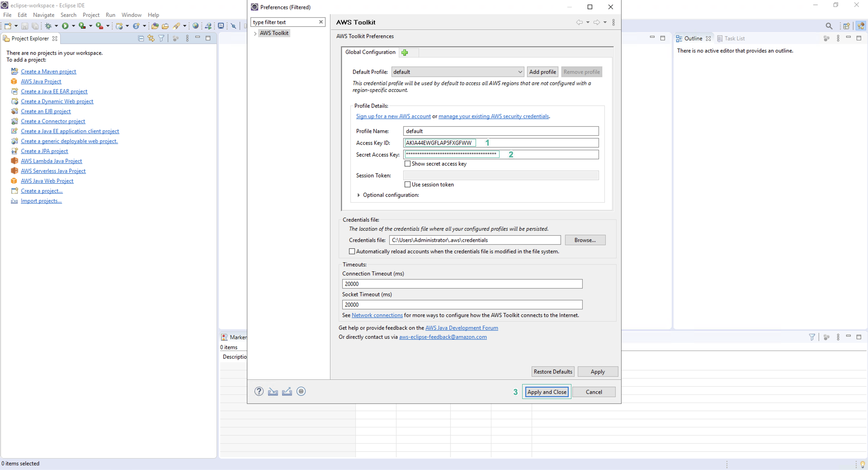868x470 pixels.
Task: Click the Cancel button in Preferences
Action: [x=594, y=392]
